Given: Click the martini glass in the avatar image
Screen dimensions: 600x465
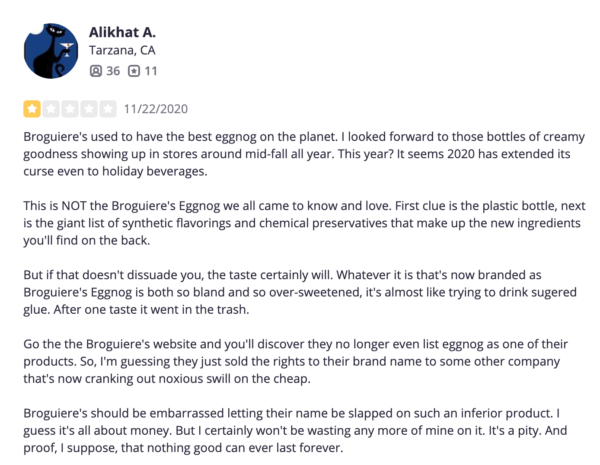Looking at the screenshot, I should coord(67,49).
